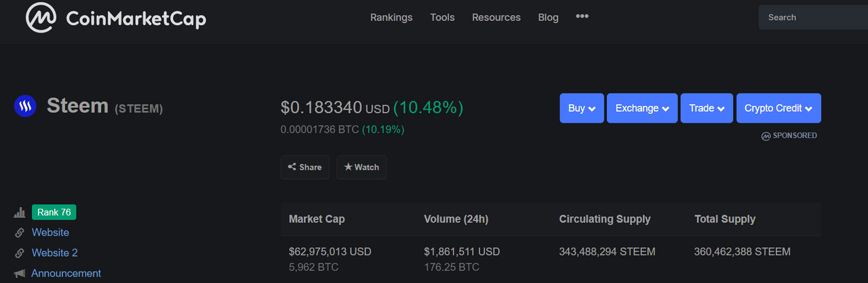Select the $0.183340 price value

point(321,108)
